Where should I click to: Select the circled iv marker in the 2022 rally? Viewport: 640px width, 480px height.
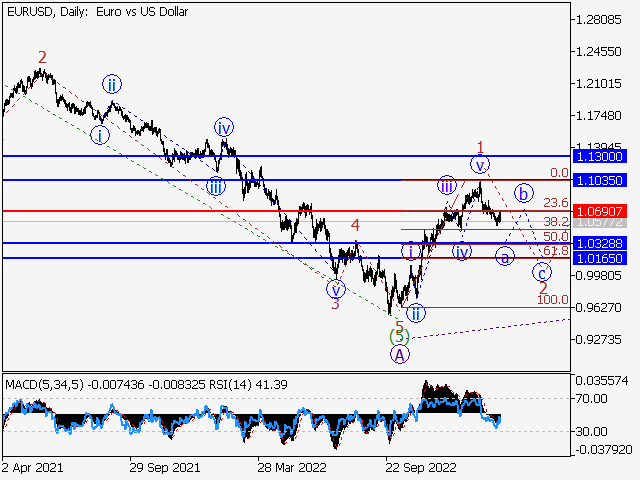pyautogui.click(x=462, y=251)
